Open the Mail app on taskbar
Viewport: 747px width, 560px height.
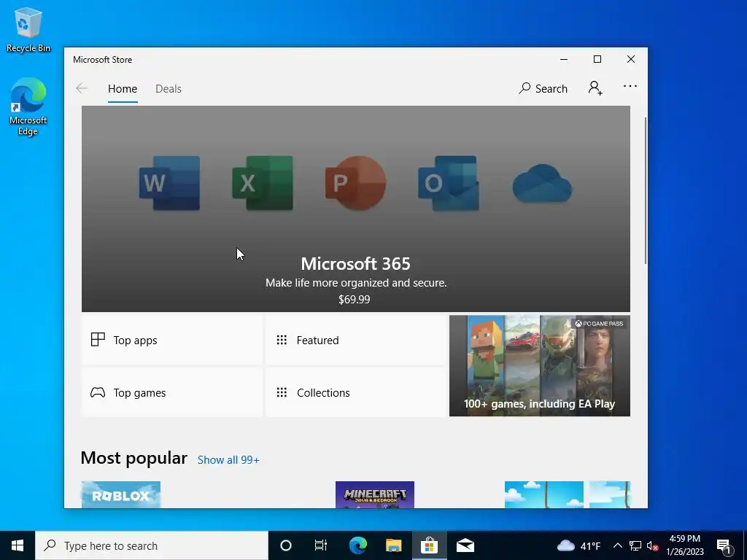(x=465, y=545)
